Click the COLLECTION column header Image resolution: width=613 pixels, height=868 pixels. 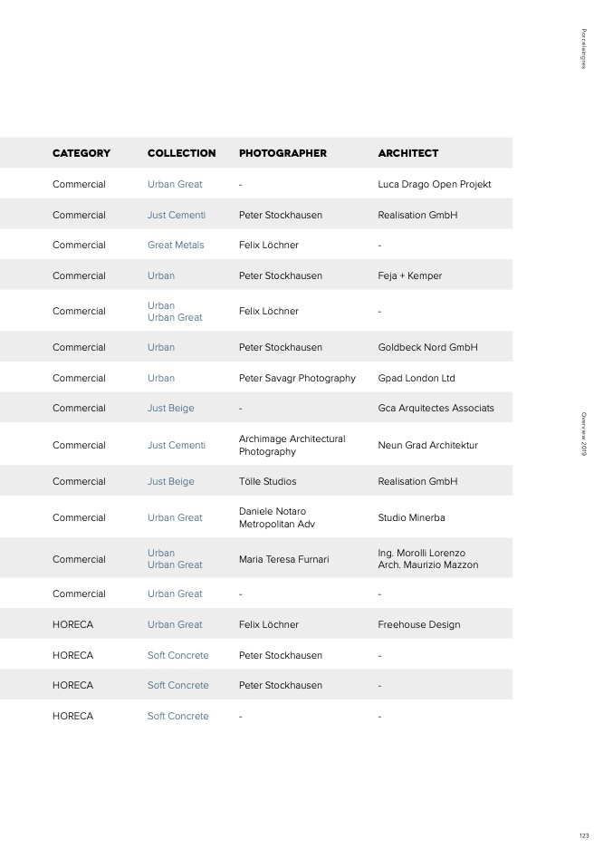(x=181, y=153)
